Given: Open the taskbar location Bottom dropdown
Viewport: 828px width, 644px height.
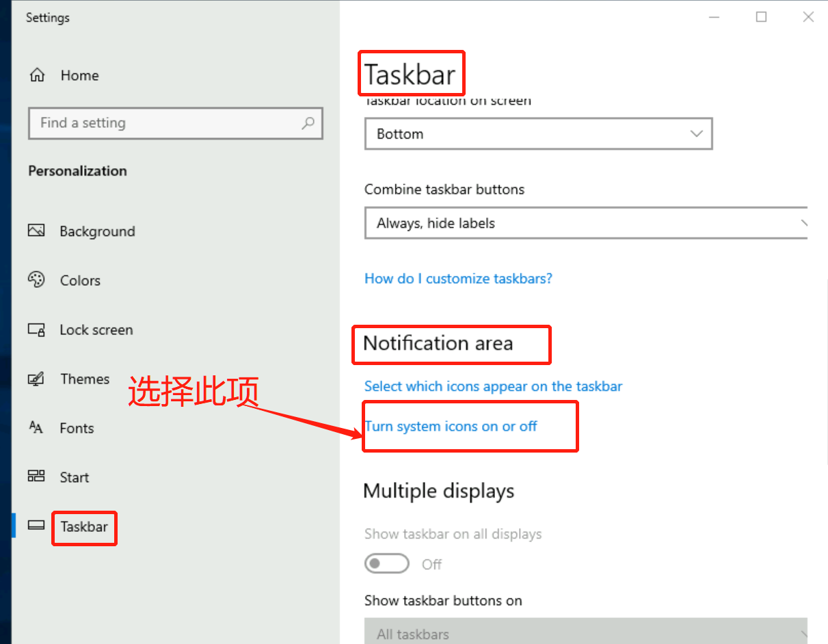Looking at the screenshot, I should click(x=538, y=134).
